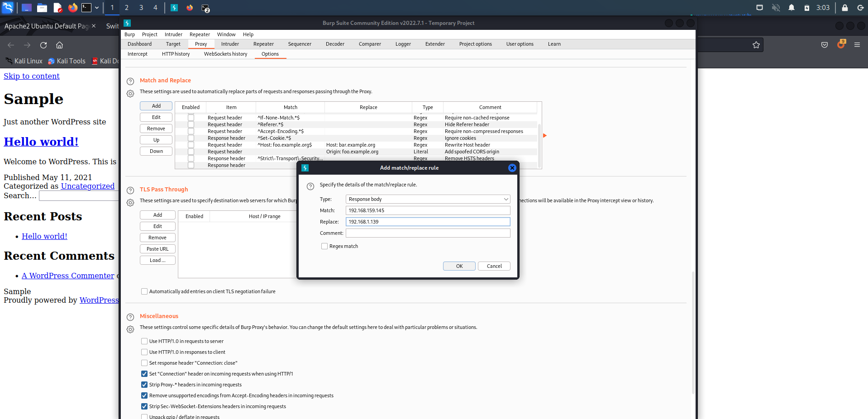Viewport: 868px width, 419px height.
Task: Click the help icon in Add match/replace dialog
Action: (310, 186)
